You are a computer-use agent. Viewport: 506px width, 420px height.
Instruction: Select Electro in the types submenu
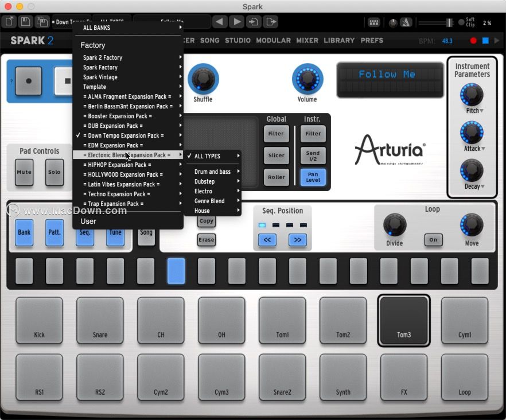tap(213, 191)
